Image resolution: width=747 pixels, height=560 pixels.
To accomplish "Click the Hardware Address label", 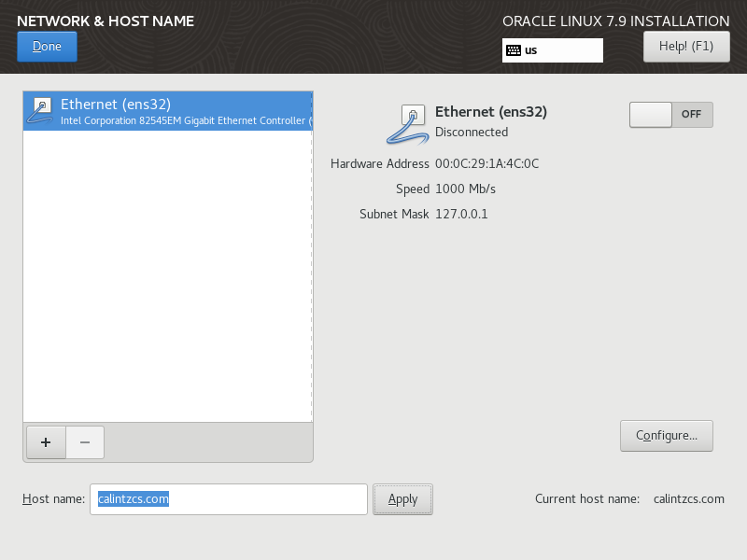I will [380, 164].
